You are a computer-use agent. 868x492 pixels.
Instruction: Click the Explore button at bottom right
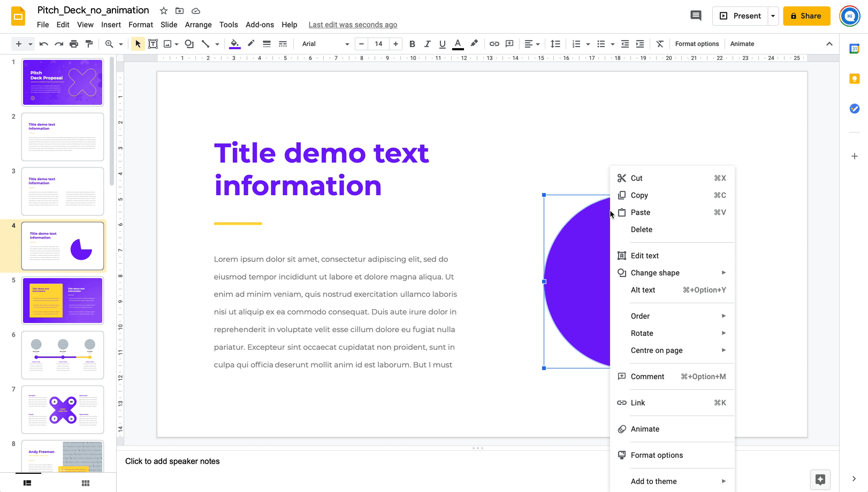tap(820, 479)
